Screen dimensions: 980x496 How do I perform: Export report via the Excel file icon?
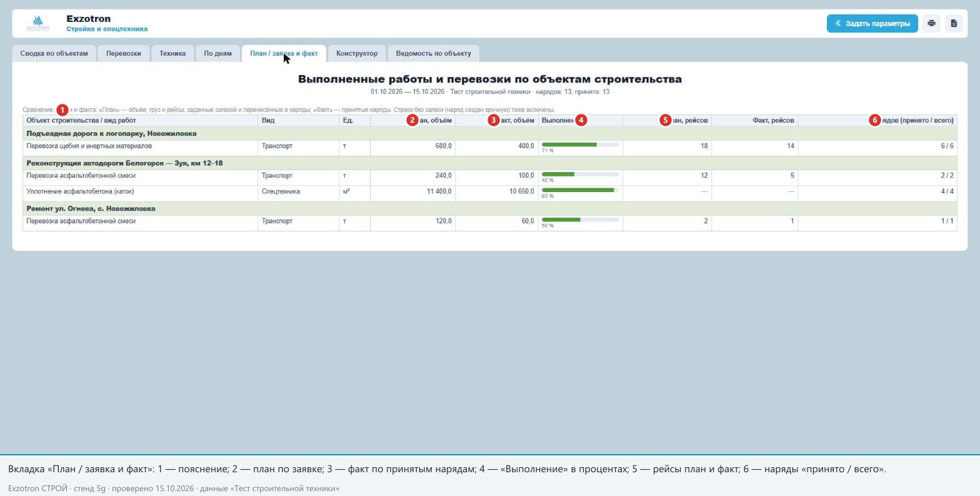954,23
